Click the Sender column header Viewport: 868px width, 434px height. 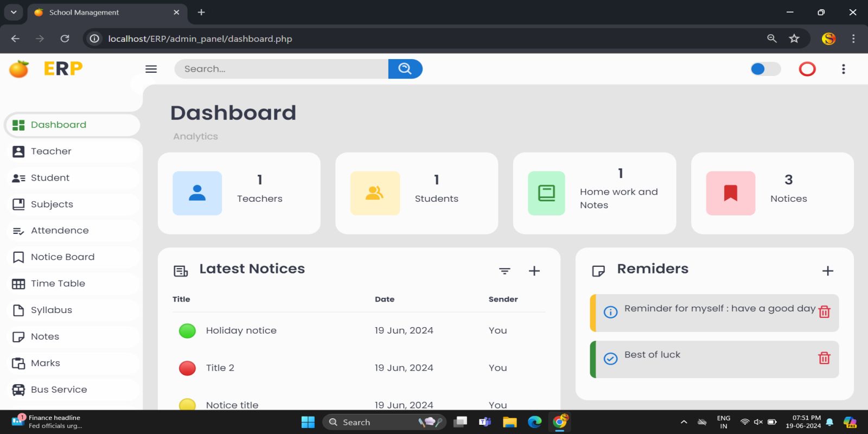point(503,299)
